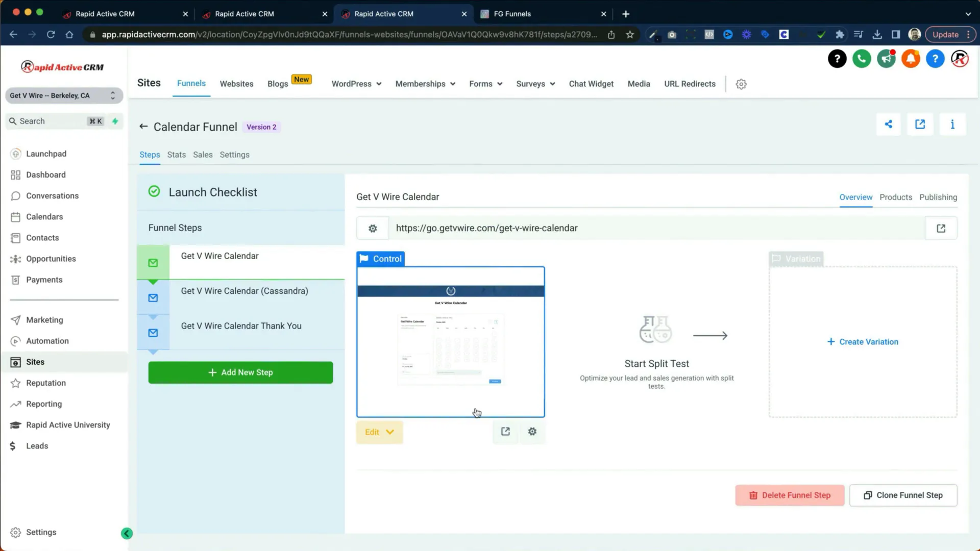Viewport: 980px width, 551px height.
Task: Open the share funnel icon
Action: coord(889,124)
